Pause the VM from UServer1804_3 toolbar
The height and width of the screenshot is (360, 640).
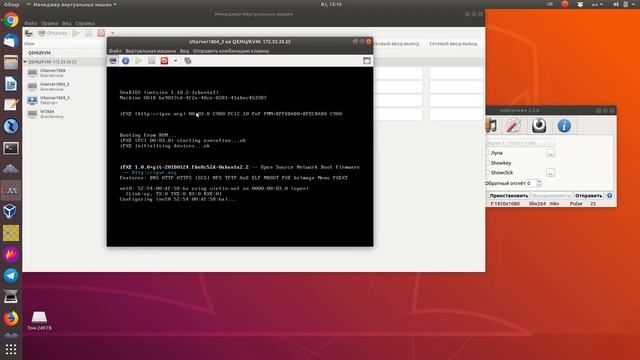tap(151, 61)
